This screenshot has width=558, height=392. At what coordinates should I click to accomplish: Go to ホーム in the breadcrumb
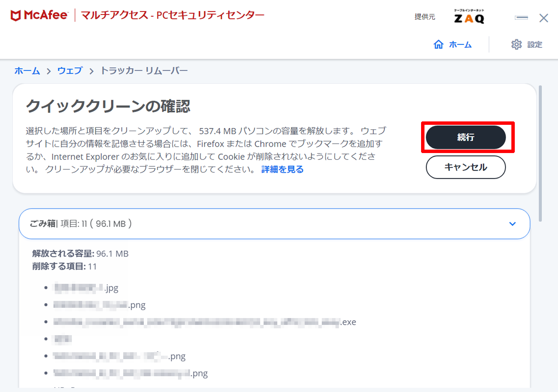click(x=27, y=71)
